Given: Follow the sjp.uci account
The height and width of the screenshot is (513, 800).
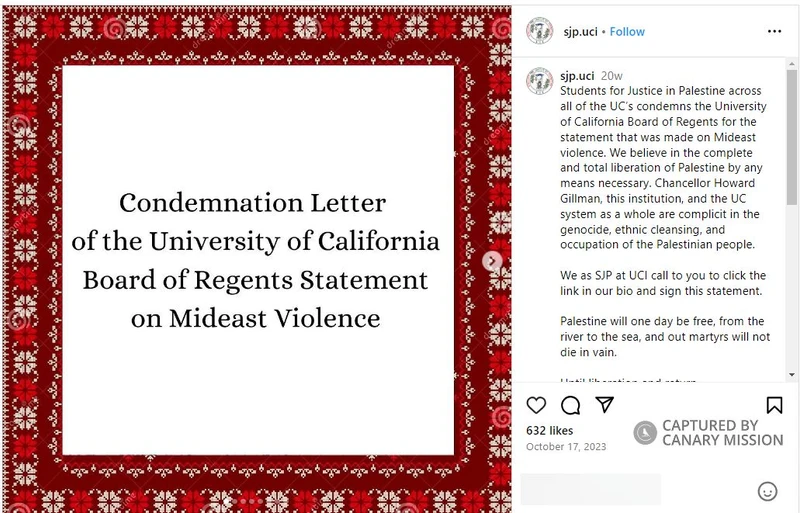Looking at the screenshot, I should (x=627, y=31).
